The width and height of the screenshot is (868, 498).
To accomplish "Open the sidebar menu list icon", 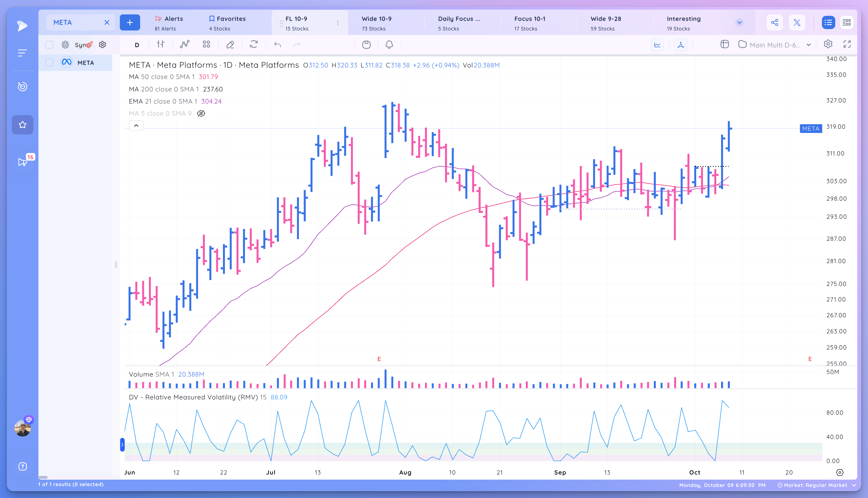I will 22,53.
